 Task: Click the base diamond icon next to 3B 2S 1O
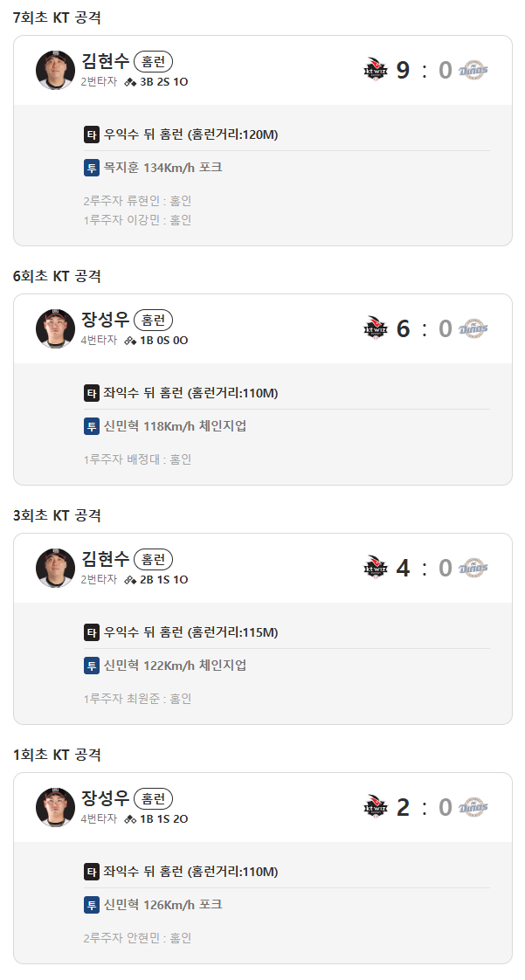pos(130,82)
